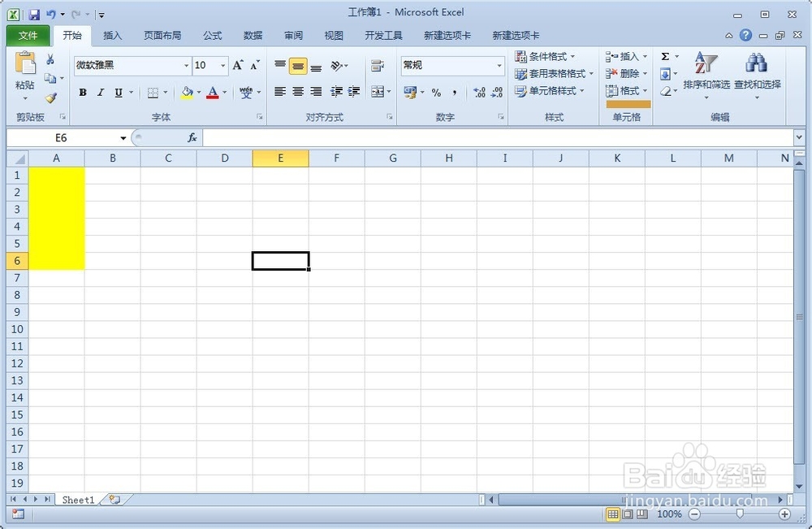Viewport: 812px width, 529px height.
Task: Open the 文件 File tab
Action: pyautogui.click(x=28, y=35)
